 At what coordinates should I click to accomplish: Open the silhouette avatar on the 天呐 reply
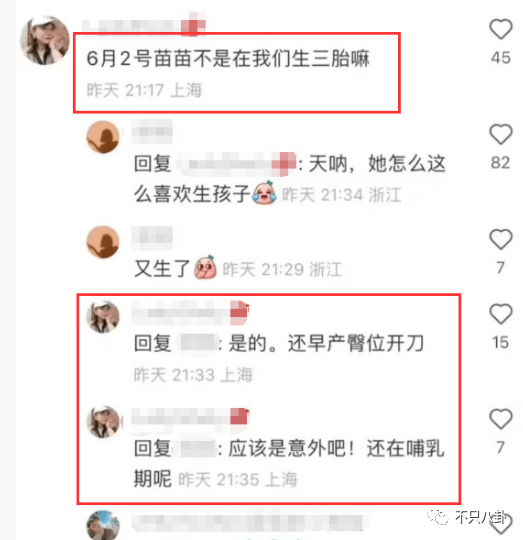[x=103, y=137]
